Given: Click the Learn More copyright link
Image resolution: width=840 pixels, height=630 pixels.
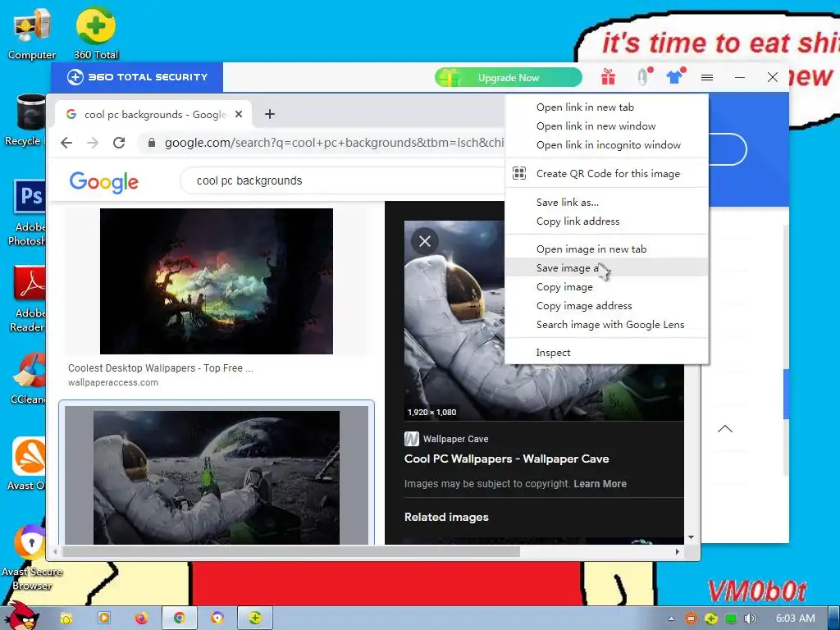Looking at the screenshot, I should coord(600,484).
